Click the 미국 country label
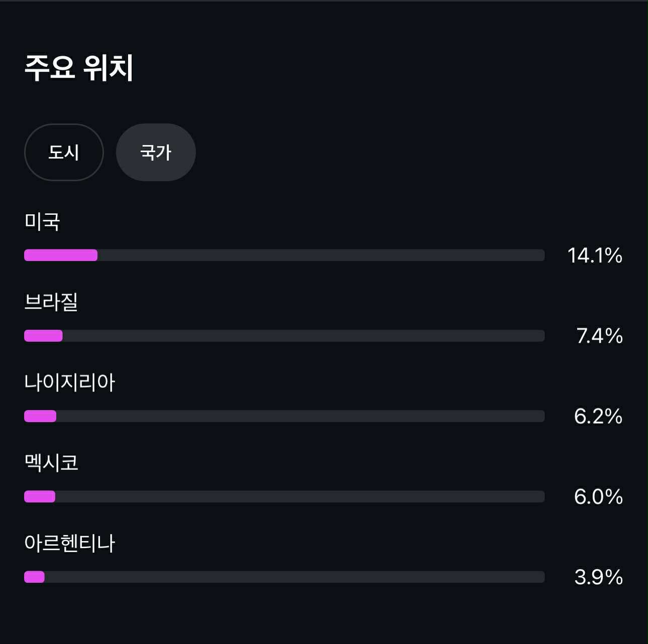This screenshot has width=648, height=644. 42,221
